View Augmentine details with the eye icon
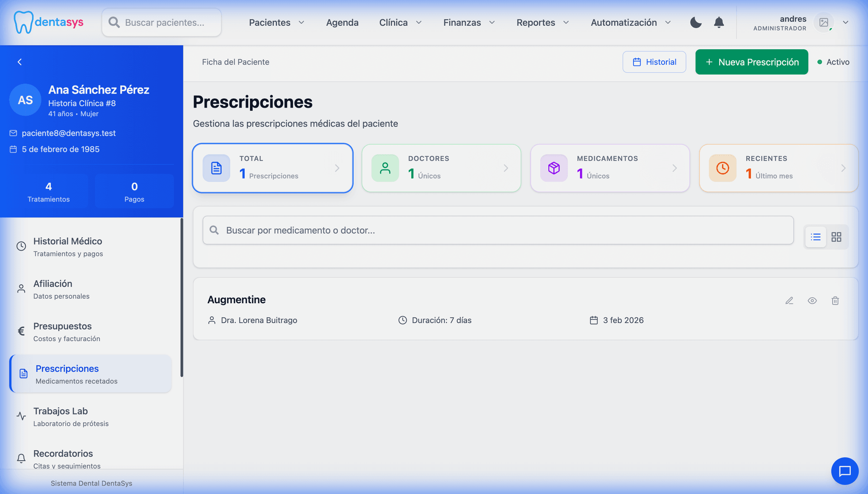This screenshot has height=494, width=868. pyautogui.click(x=812, y=300)
